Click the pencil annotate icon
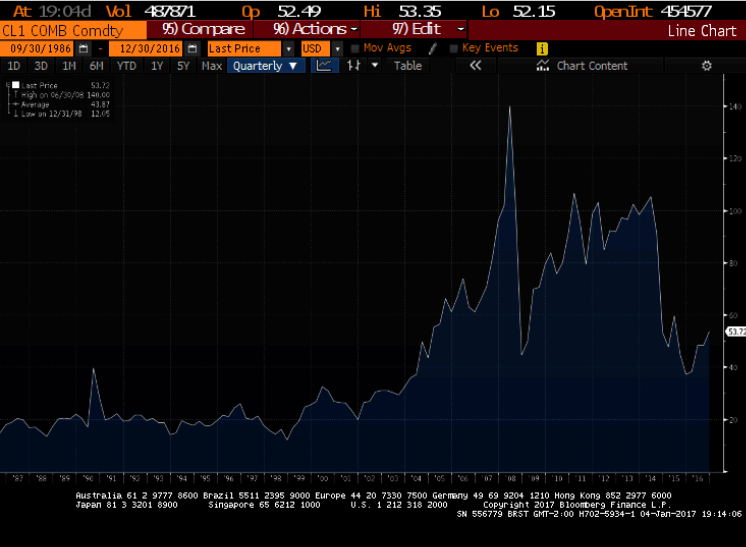The height and width of the screenshot is (547, 746). 432,48
